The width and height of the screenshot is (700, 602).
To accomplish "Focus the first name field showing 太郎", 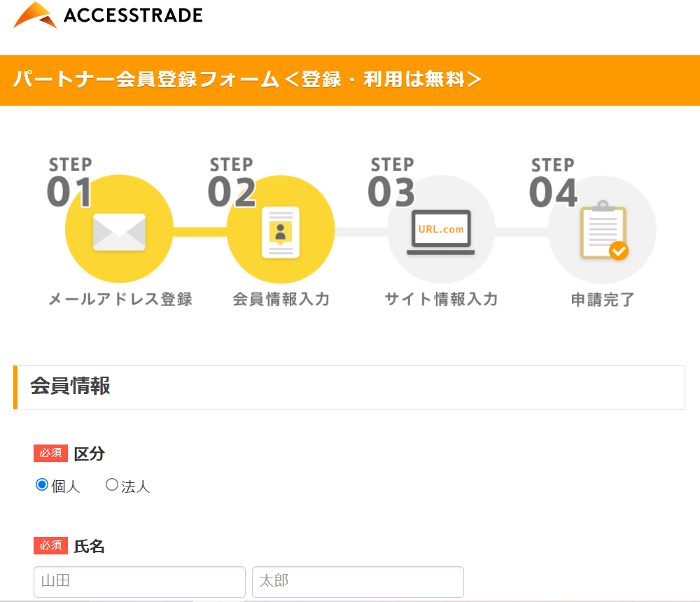I will 358,582.
